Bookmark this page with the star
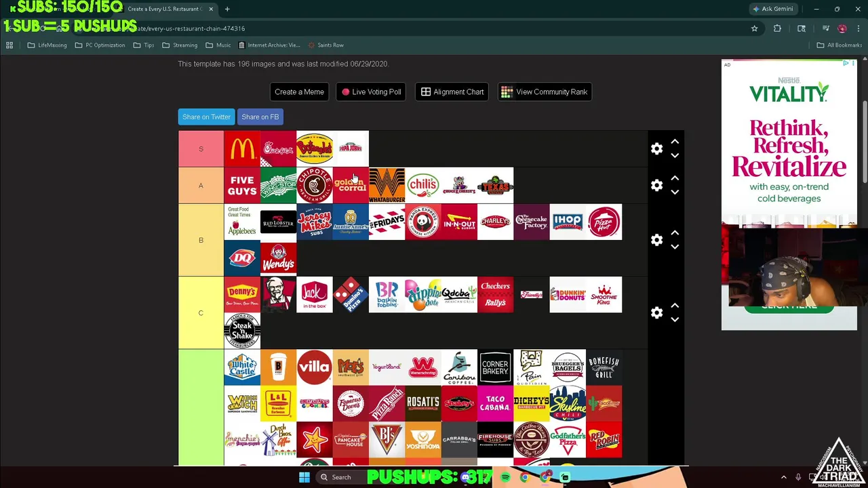Viewport: 868px width, 488px height. click(x=754, y=28)
